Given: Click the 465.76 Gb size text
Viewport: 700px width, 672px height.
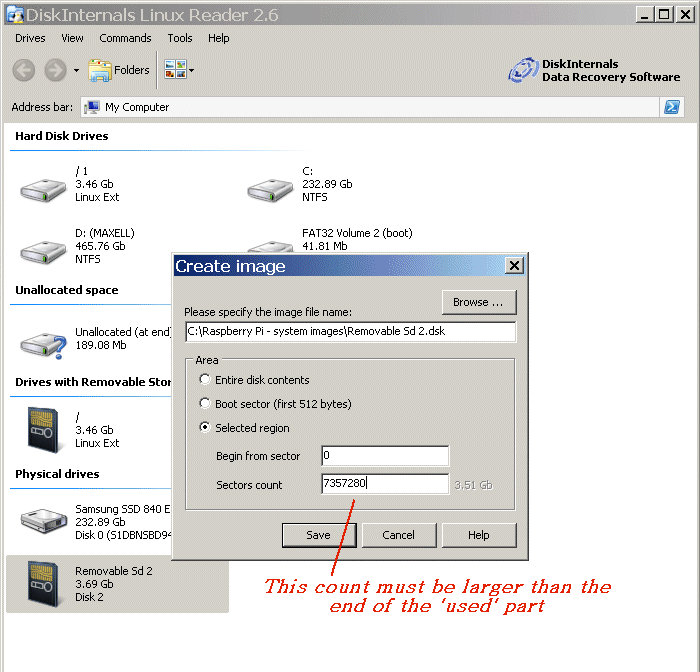Looking at the screenshot, I should pyautogui.click(x=100, y=246).
